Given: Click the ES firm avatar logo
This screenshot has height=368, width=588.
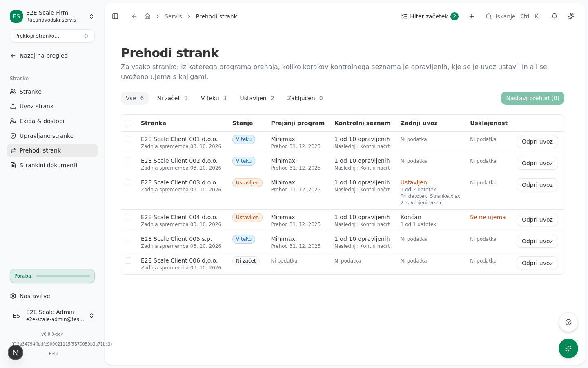Looking at the screenshot, I should 16,16.
